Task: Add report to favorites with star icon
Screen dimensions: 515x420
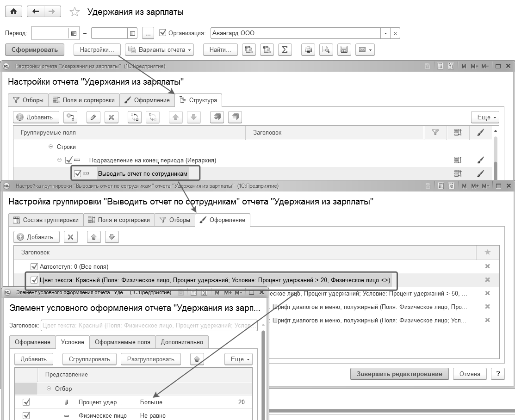Action: (75, 12)
